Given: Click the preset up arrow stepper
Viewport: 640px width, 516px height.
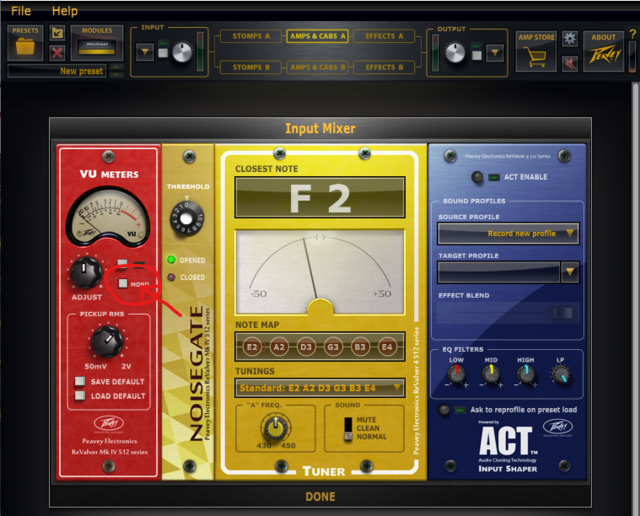Looking at the screenshot, I should (116, 67).
